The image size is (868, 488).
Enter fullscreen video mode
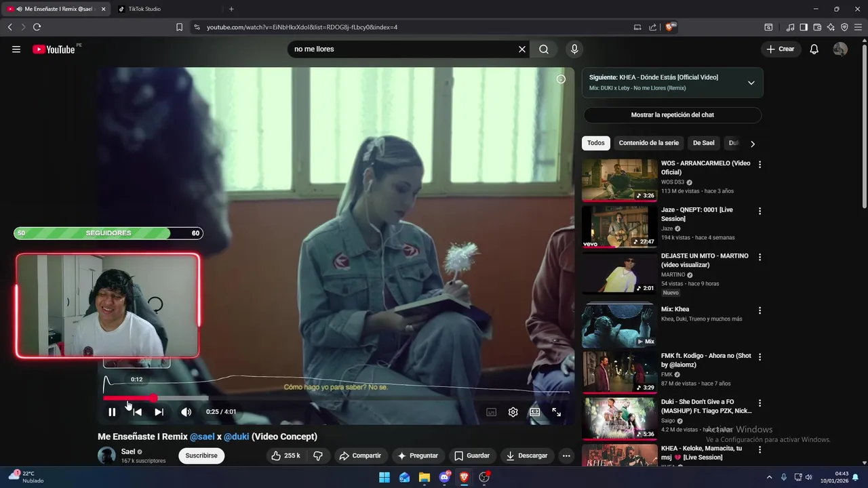coord(557,411)
